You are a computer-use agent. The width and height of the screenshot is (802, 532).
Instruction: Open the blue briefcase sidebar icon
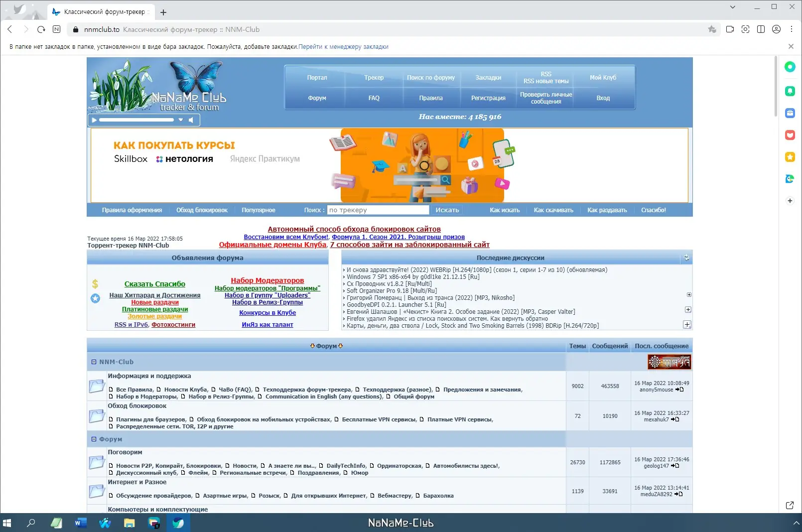(790, 113)
